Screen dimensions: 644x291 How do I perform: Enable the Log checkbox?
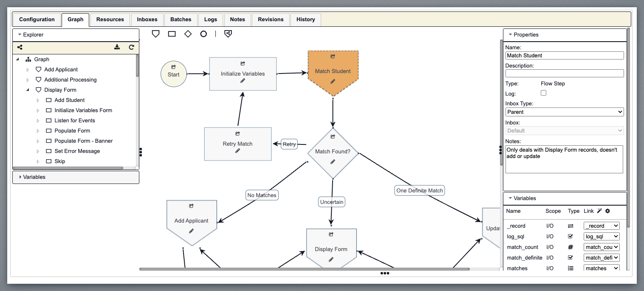click(543, 93)
